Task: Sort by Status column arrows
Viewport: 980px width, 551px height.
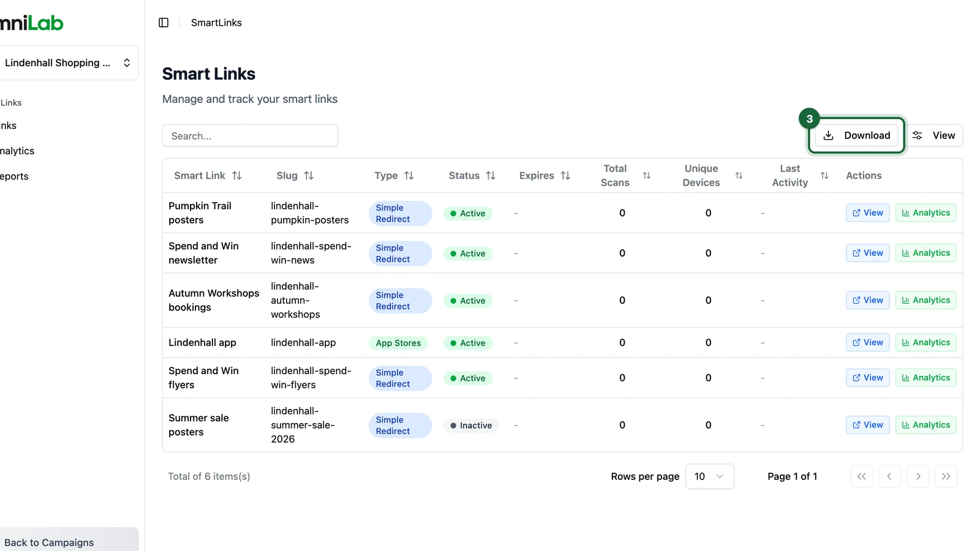Action: [491, 176]
